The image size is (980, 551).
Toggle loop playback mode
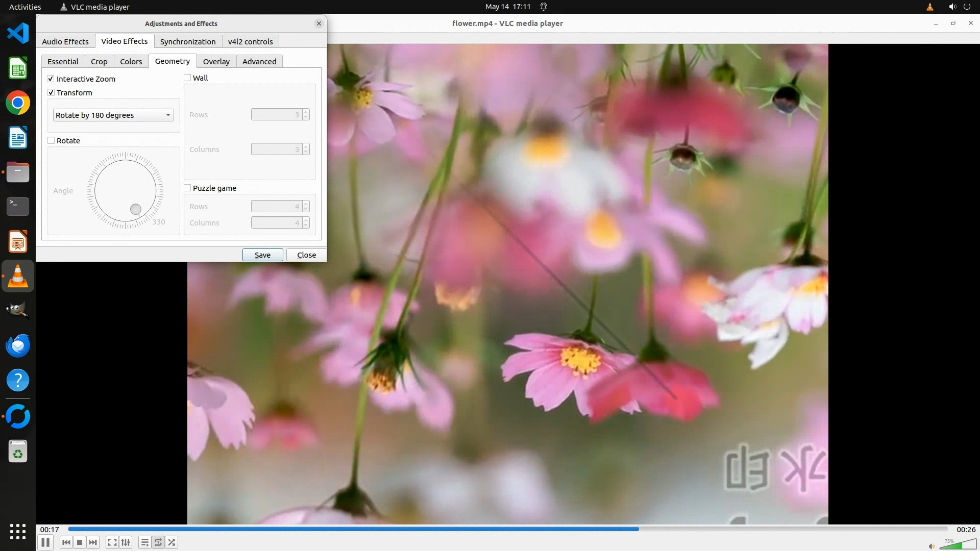(158, 542)
